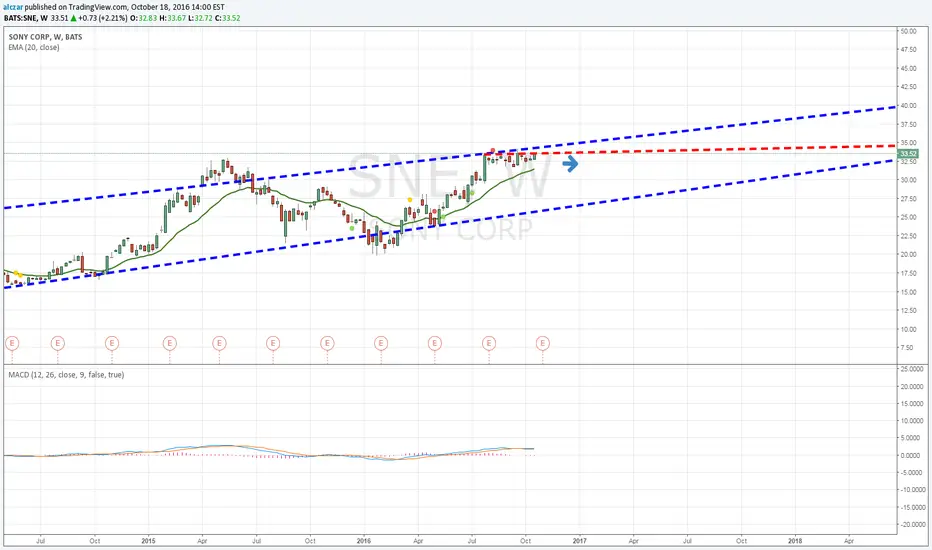Click the BATS:SNE, W symbol header
This screenshot has height=550, width=932.
[26, 18]
